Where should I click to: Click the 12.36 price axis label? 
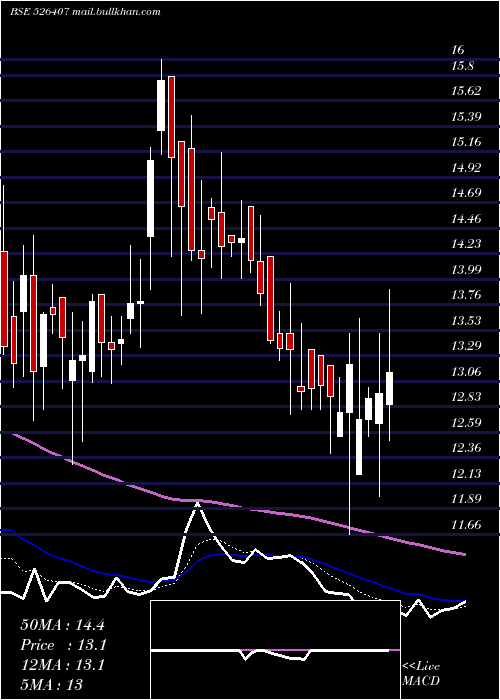[x=466, y=448]
